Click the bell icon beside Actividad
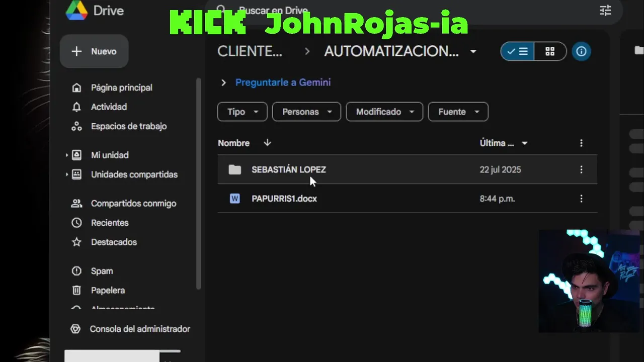The width and height of the screenshot is (644, 362). [76, 107]
